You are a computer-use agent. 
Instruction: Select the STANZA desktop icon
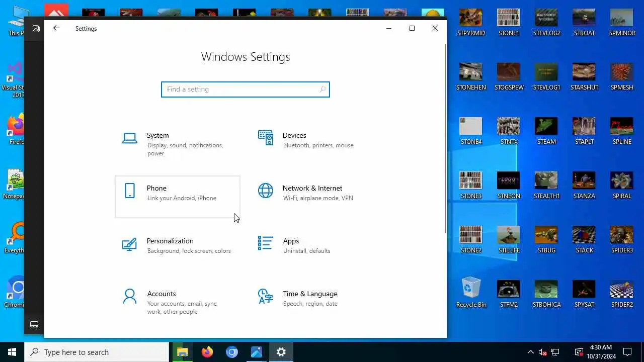click(x=584, y=186)
